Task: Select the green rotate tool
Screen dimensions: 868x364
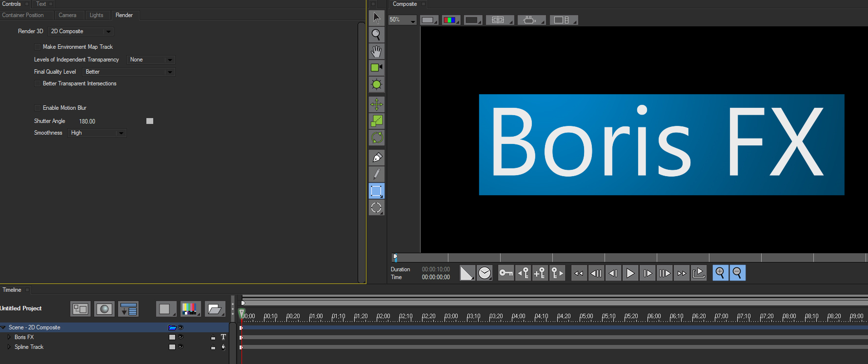Action: 376,138
